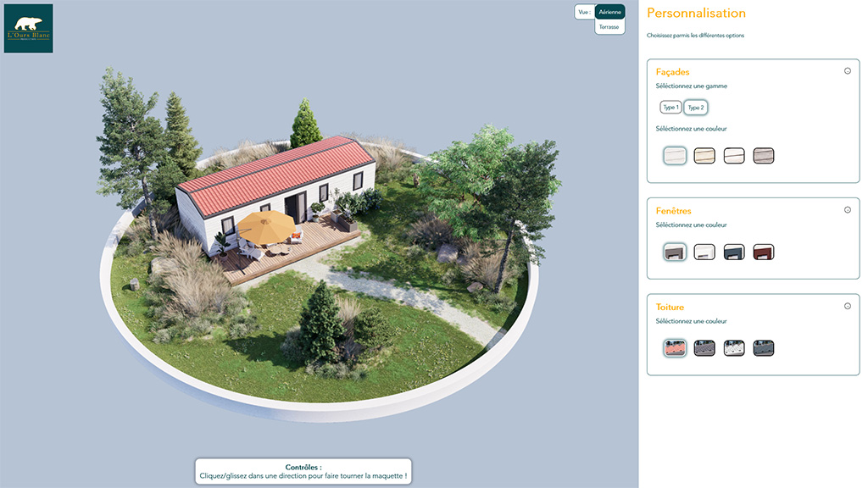
Task: Collapse the Façades section
Action: coord(847,71)
